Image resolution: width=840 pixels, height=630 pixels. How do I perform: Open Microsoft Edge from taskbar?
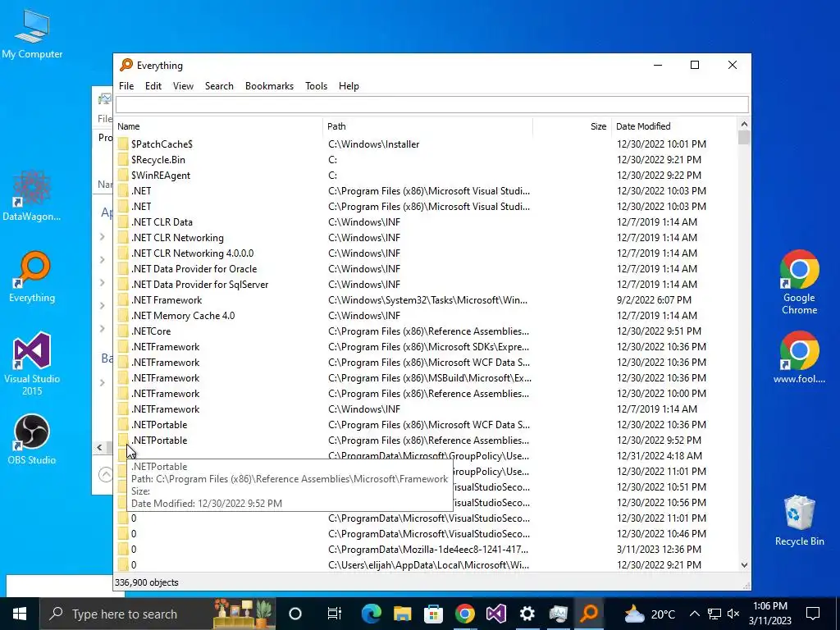371,614
